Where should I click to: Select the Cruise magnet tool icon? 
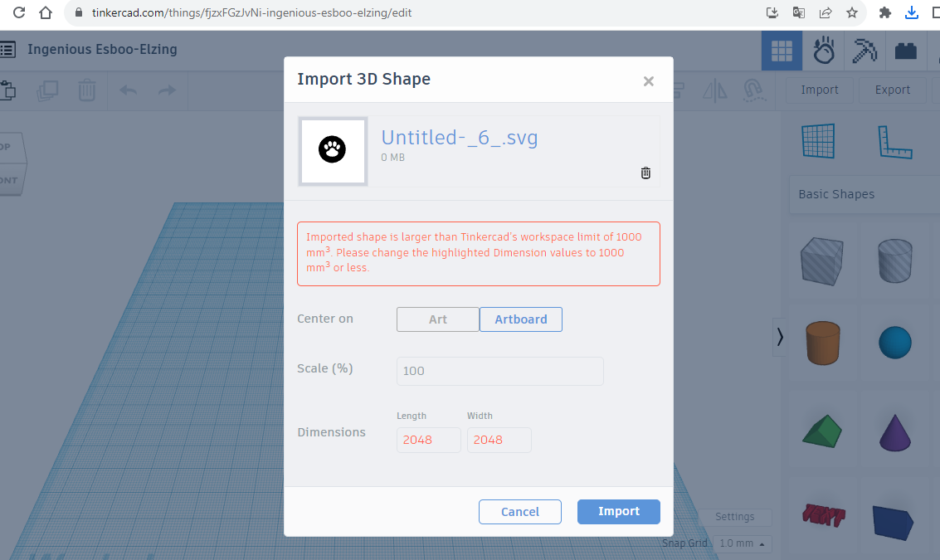coord(754,90)
